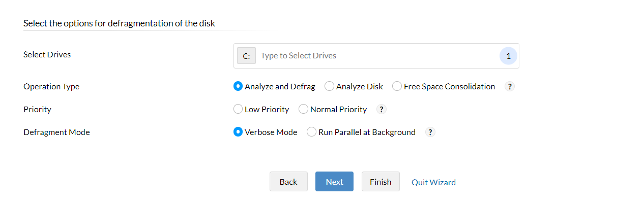Choose the Analyze Disk option
Screen dimensions: 644x203
point(329,87)
